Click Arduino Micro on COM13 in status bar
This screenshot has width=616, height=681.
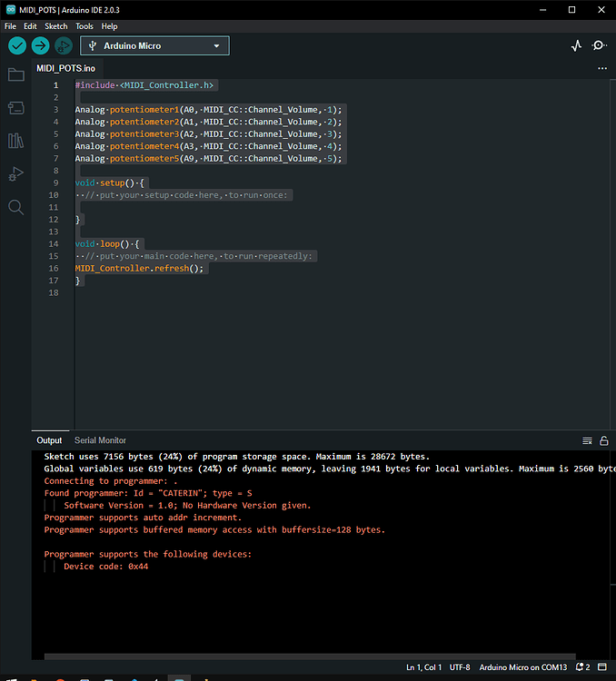coord(524,667)
